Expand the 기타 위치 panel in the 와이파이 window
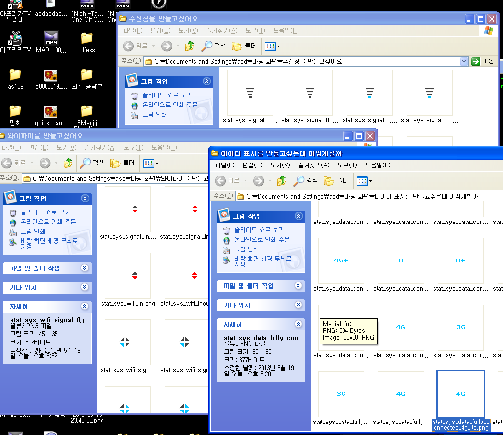Screen dimensions: 504x435 coord(85,287)
